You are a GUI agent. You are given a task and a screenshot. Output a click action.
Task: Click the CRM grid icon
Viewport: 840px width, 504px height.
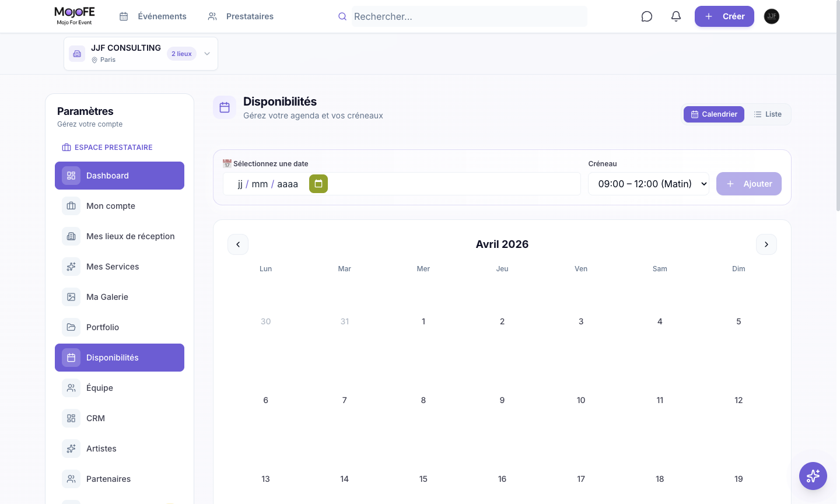coord(71,418)
